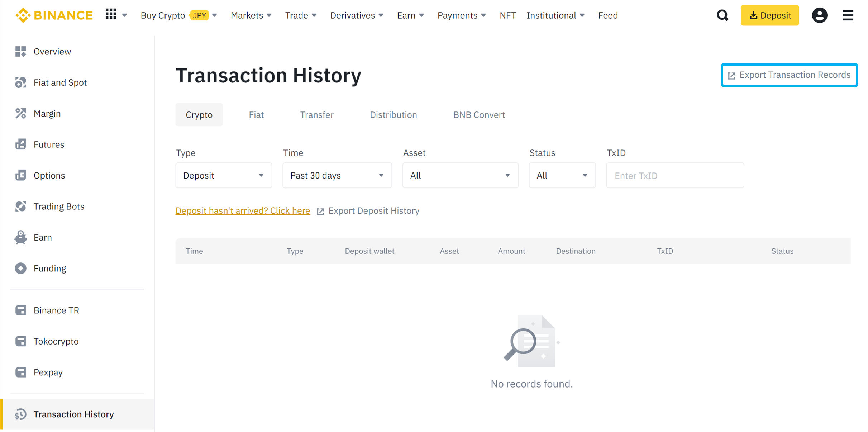
Task: Open Fiat and Spot in sidebar
Action: pos(60,82)
